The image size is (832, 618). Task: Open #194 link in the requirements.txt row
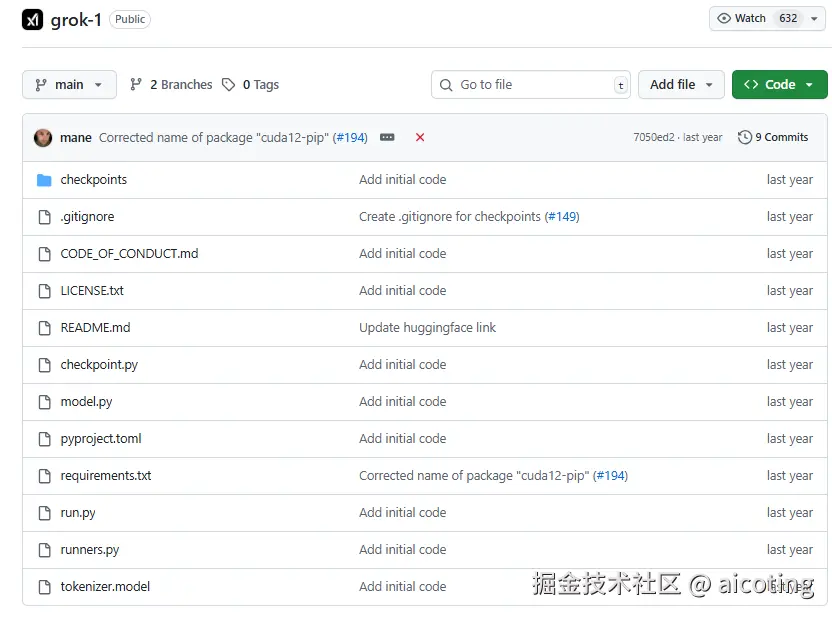pyautogui.click(x=610, y=476)
